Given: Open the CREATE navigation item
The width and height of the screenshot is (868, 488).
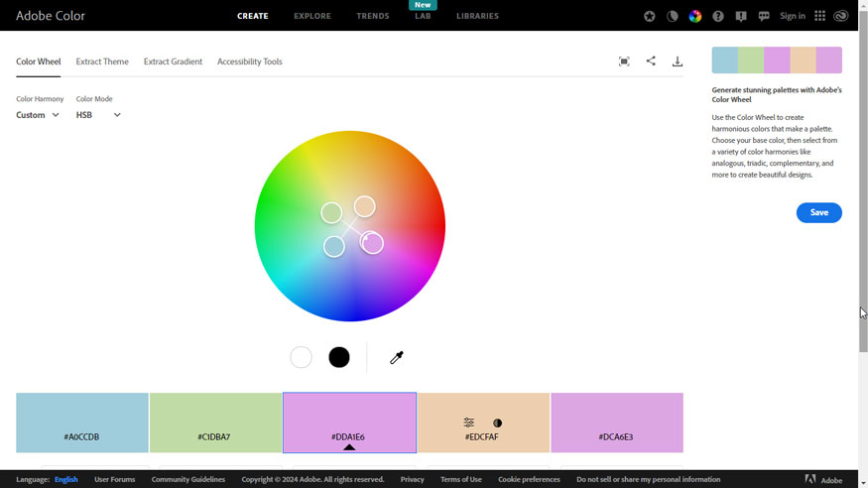Looking at the screenshot, I should pos(253,16).
